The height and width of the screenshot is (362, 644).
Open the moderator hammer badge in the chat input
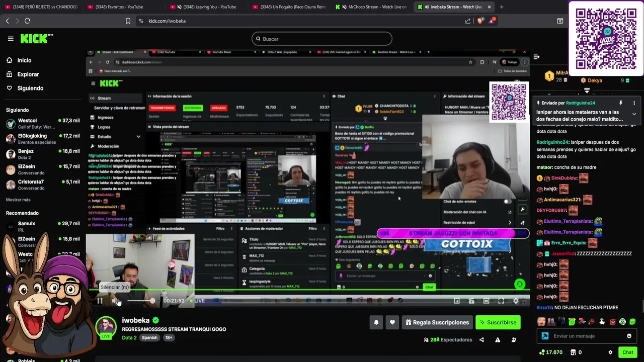point(545,336)
